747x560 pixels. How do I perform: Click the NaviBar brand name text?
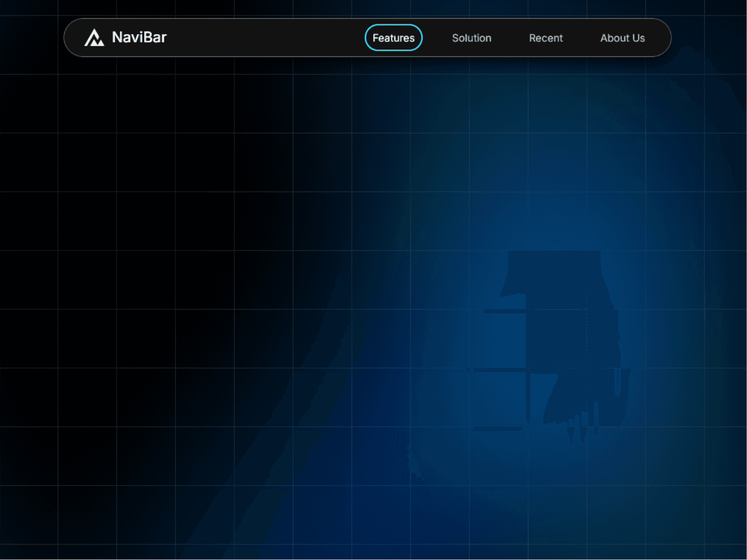139,37
